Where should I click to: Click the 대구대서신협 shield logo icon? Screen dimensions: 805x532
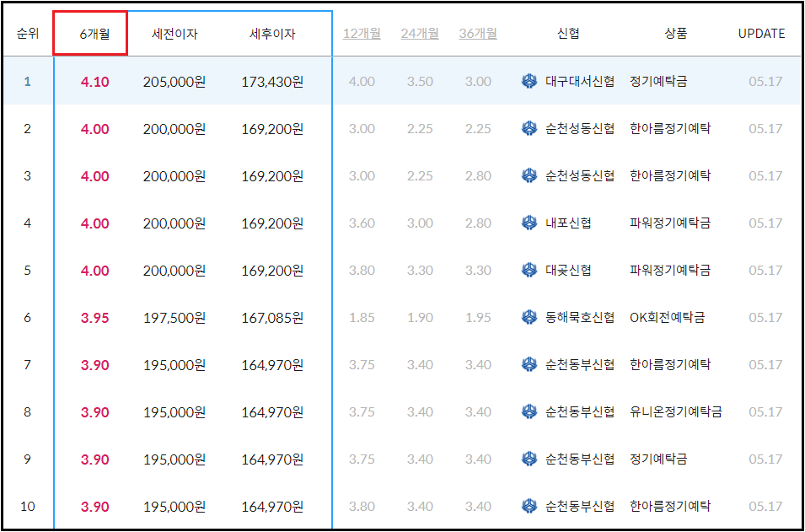(529, 82)
